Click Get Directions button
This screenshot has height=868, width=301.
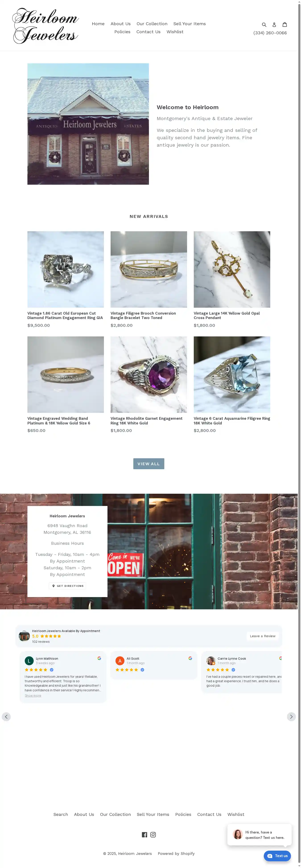67,586
